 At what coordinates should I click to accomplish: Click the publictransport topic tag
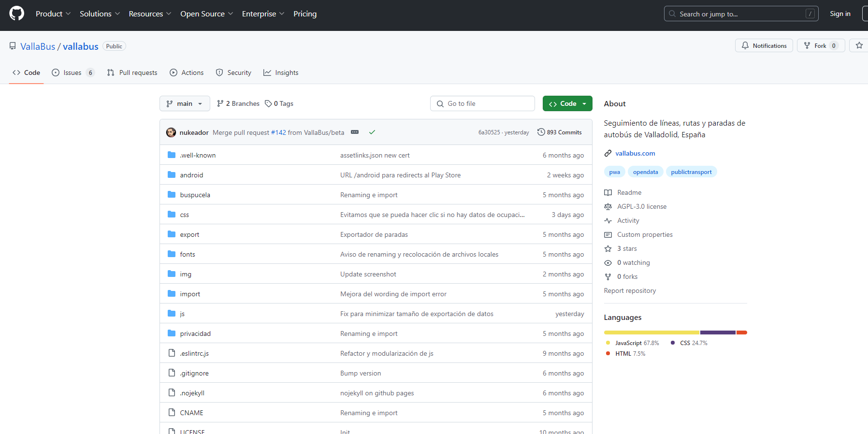coord(691,172)
